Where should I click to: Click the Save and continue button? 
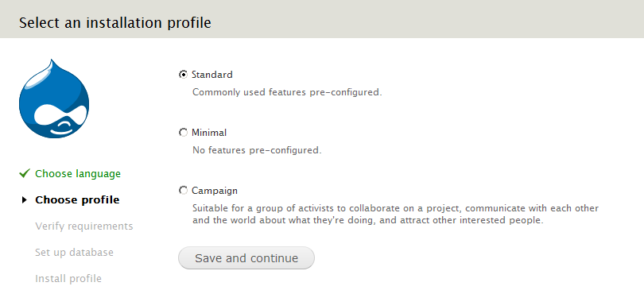click(246, 258)
